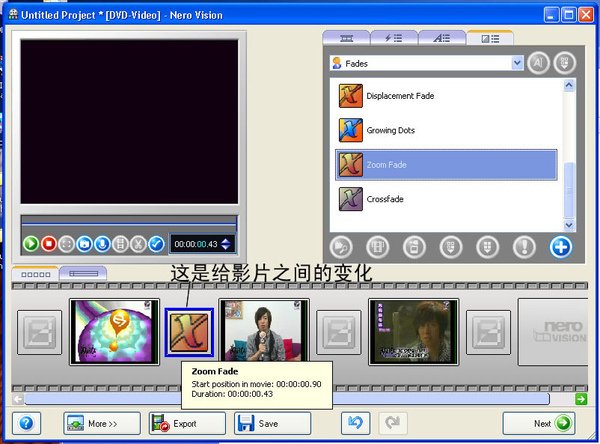Click the full screen preview icon

coord(67,244)
